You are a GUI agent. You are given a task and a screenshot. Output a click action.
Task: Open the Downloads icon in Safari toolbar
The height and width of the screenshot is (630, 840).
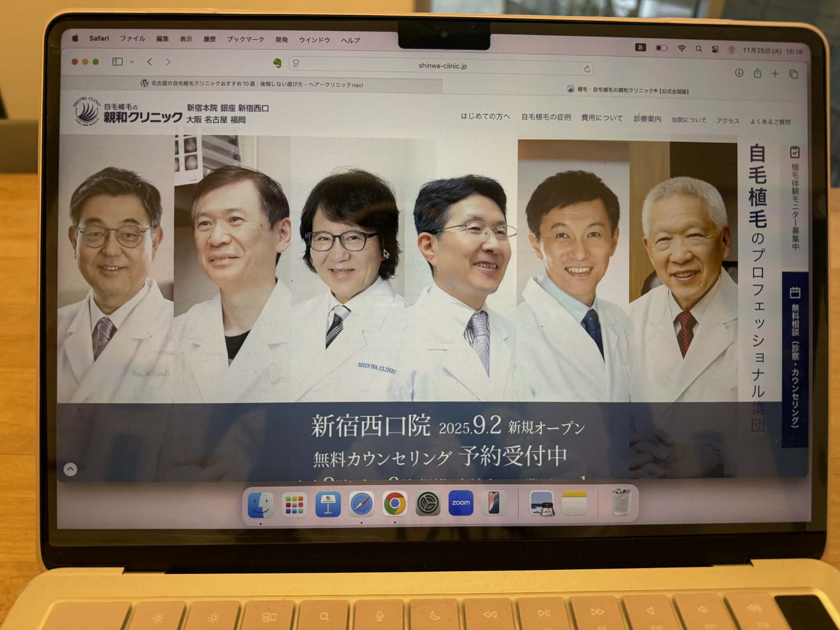739,73
